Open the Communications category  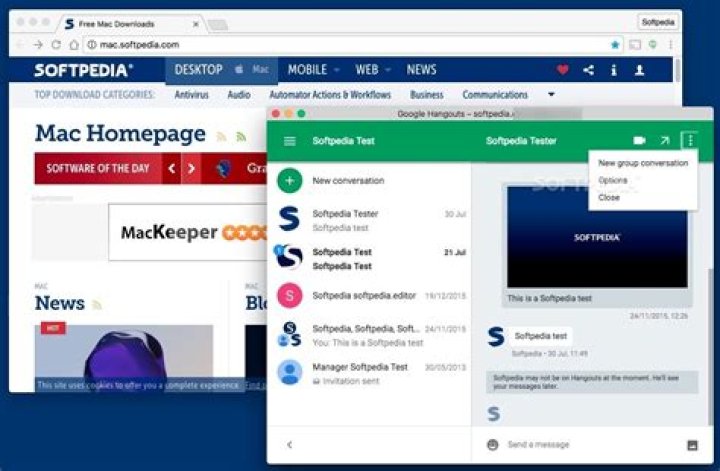point(495,95)
